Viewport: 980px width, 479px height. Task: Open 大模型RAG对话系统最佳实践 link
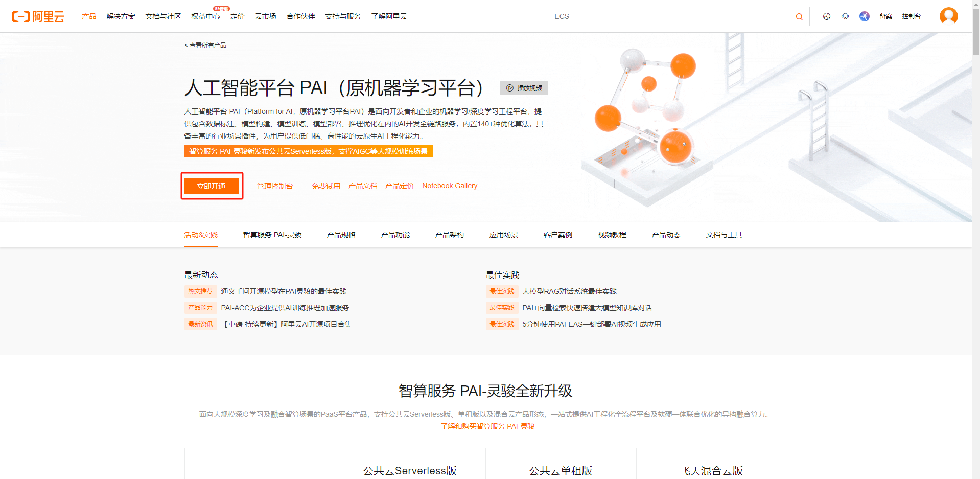(569, 291)
